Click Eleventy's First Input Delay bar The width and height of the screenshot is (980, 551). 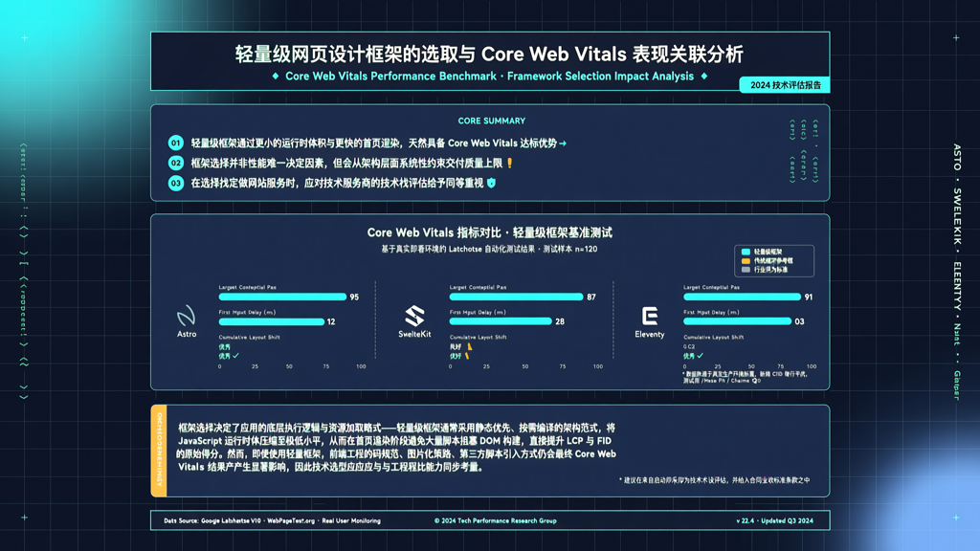738,321
